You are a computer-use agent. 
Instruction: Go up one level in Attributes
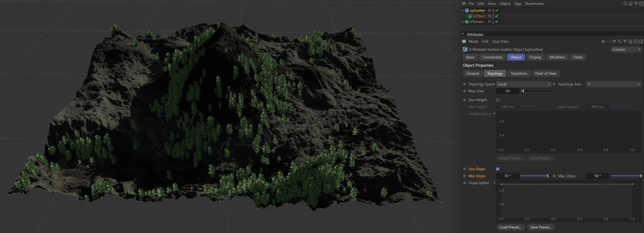(x=614, y=41)
